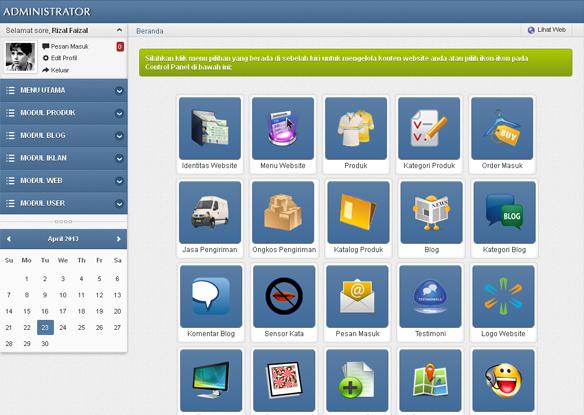Select date 10 in the calendar
This screenshot has height=415, width=584.
click(63, 295)
